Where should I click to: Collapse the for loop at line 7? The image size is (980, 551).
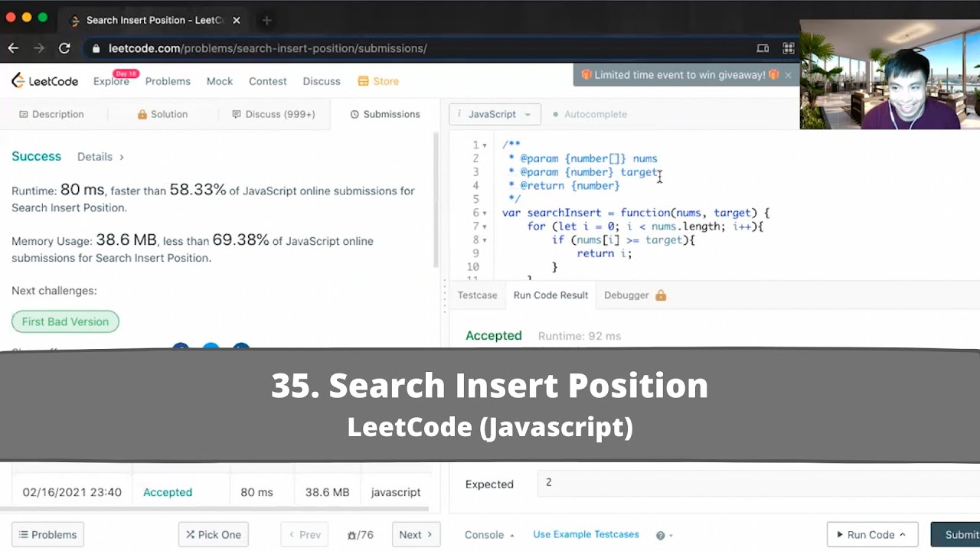pos(485,227)
